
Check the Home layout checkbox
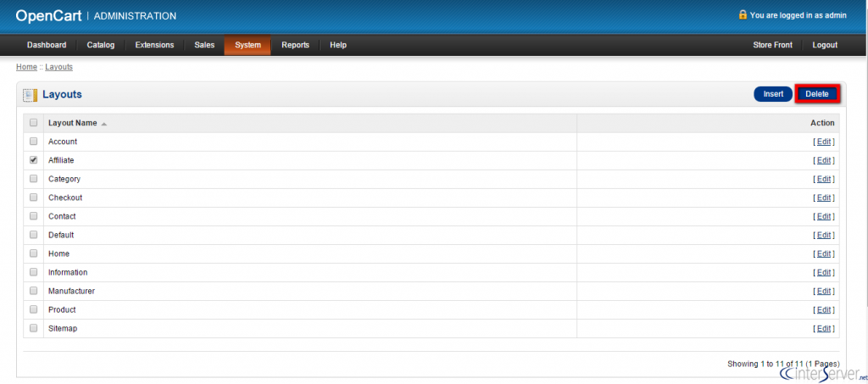[x=33, y=253]
